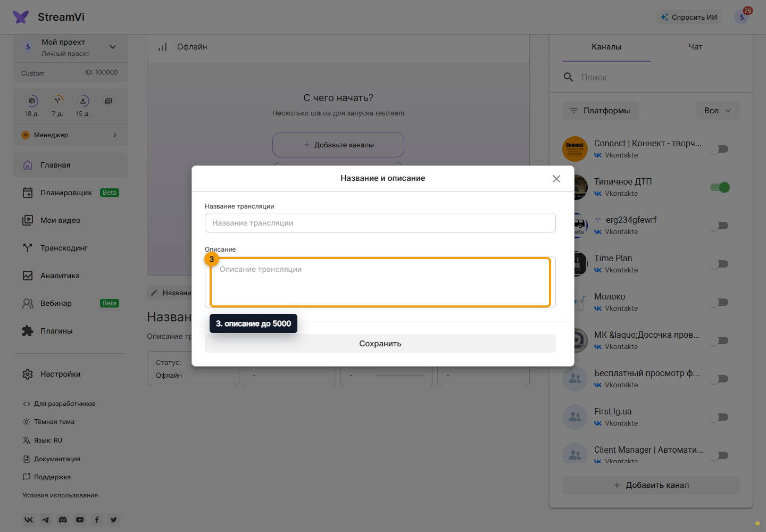The image size is (766, 532).
Task: Click the copy icon beside 15 д.
Action: tap(109, 101)
